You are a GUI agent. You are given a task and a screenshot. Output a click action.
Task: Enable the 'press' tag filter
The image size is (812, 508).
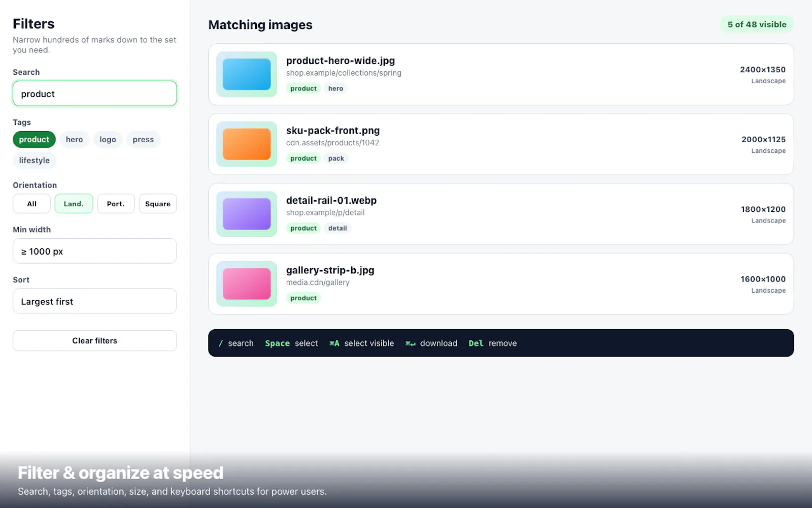tap(143, 139)
